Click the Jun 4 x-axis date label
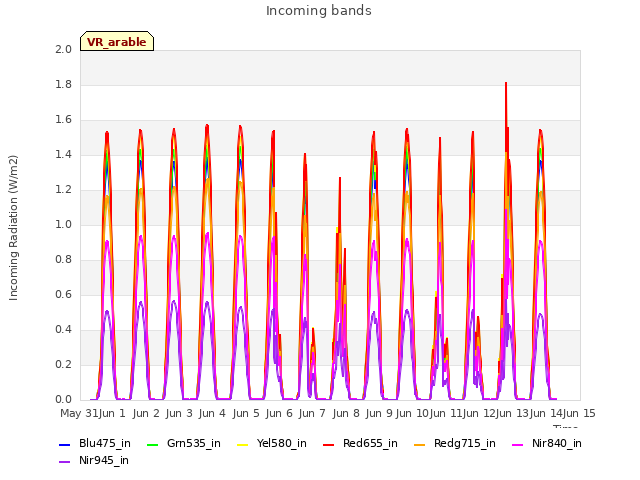The width and height of the screenshot is (640, 480). point(212,413)
